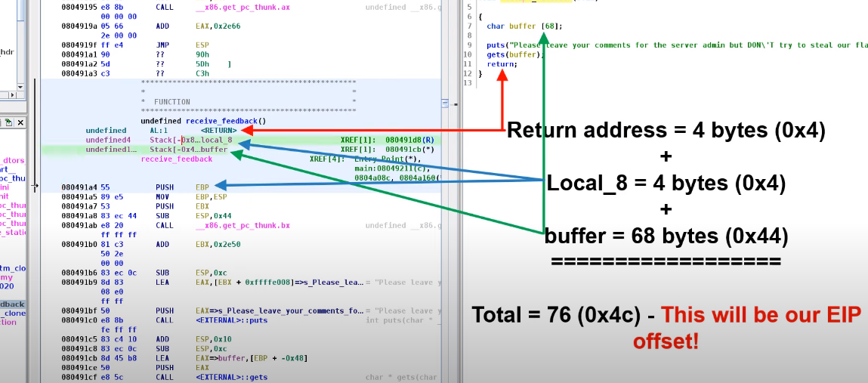Screen dimensions: 868x383
Task: Click gets(buffer) in the decompiler
Action: point(502,55)
